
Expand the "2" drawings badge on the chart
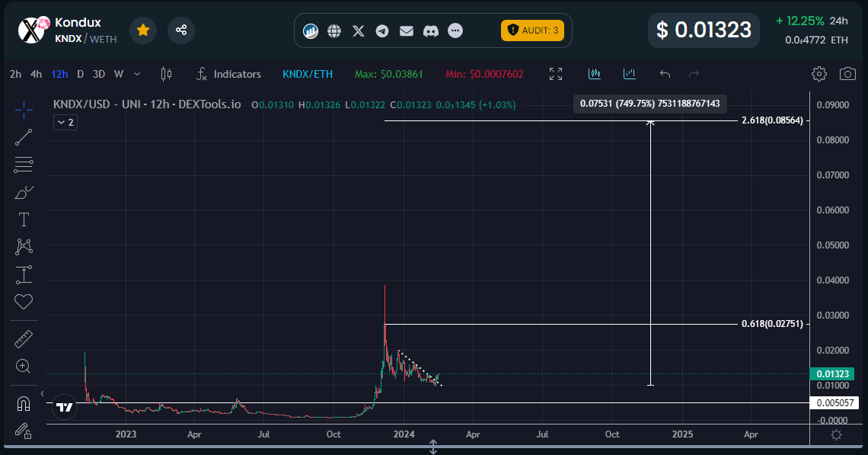point(65,122)
